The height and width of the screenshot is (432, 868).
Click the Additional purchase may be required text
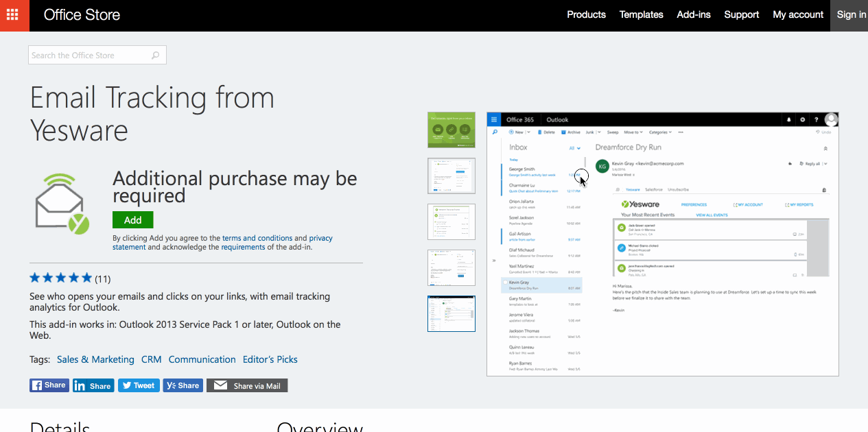coord(235,187)
